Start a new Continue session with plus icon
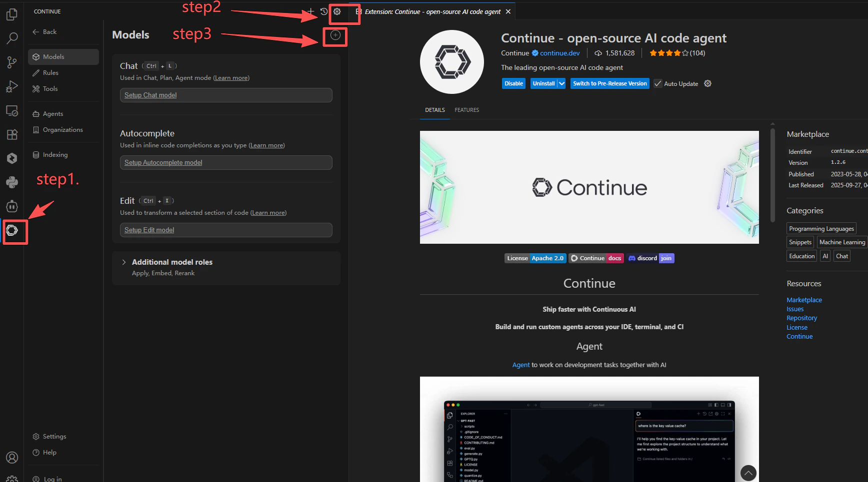 point(310,11)
